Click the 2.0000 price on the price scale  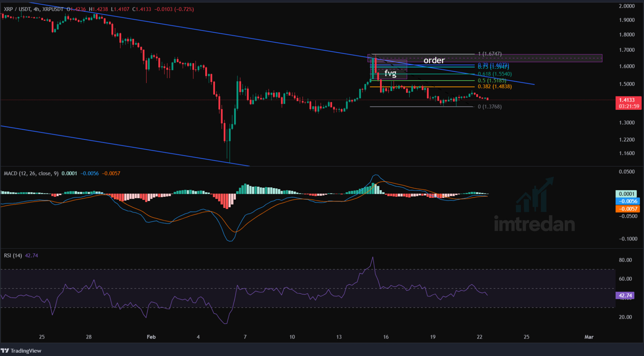point(627,6)
